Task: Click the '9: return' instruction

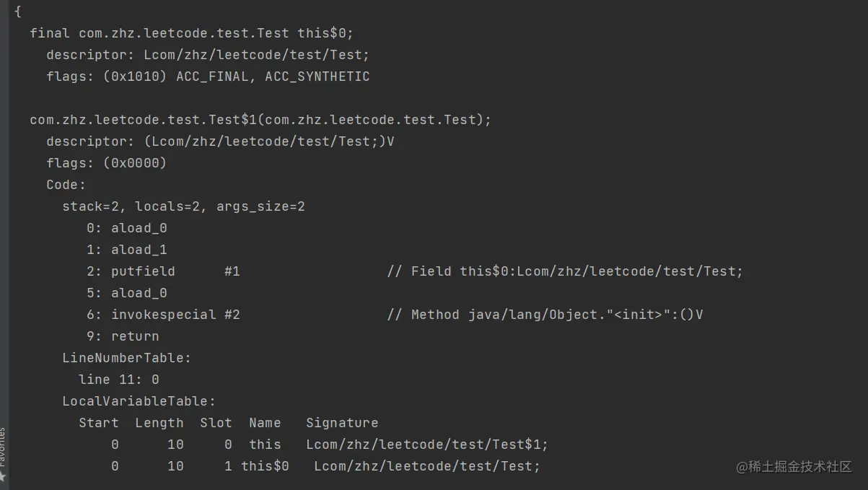Action: pos(123,336)
